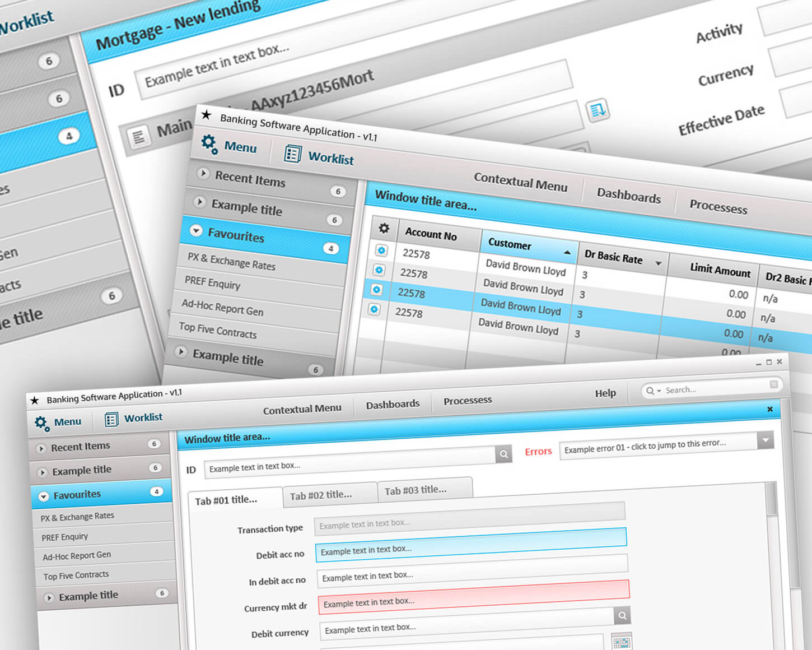Open the Errors dropdown arrow

pos(766,440)
